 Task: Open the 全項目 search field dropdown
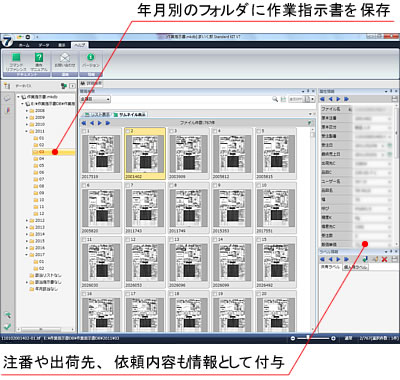pyautogui.click(x=95, y=99)
